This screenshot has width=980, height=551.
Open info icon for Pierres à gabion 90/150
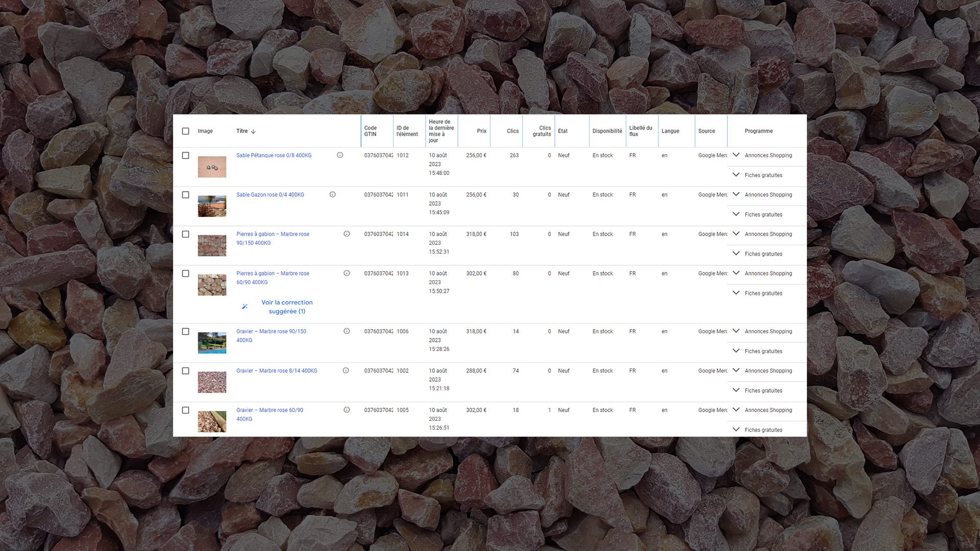347,234
